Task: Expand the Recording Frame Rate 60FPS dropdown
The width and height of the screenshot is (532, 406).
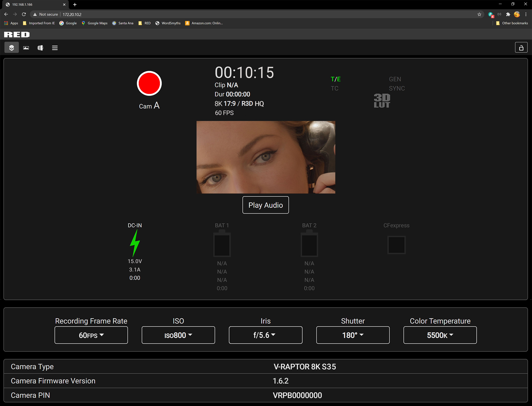Action: [x=91, y=335]
